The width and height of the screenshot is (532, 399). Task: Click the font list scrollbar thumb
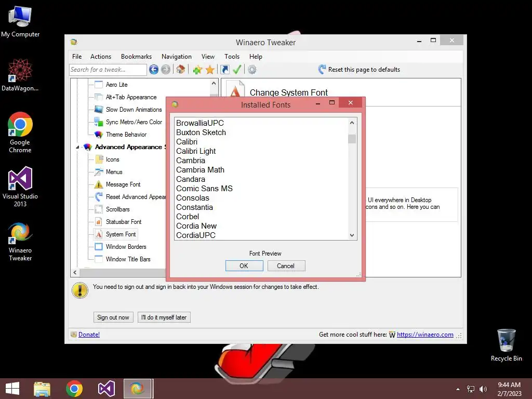[x=352, y=139]
